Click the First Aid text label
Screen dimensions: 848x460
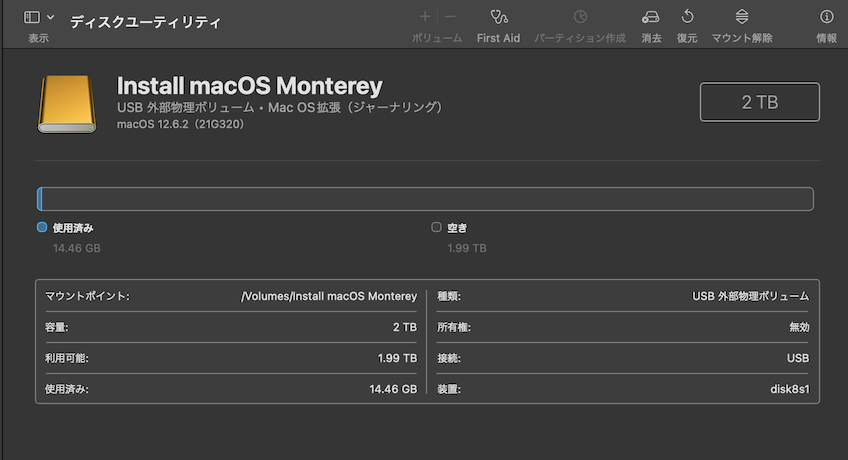[498, 38]
